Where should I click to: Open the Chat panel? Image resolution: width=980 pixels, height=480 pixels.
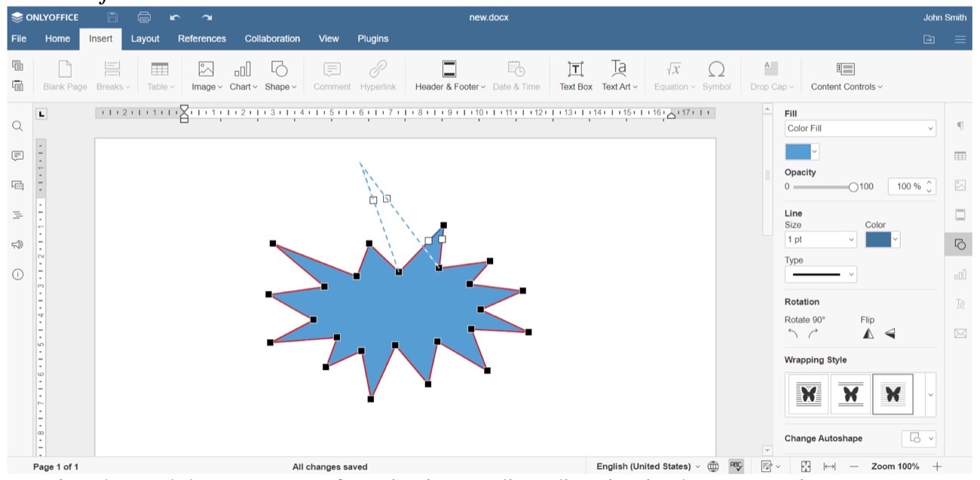coord(17,185)
